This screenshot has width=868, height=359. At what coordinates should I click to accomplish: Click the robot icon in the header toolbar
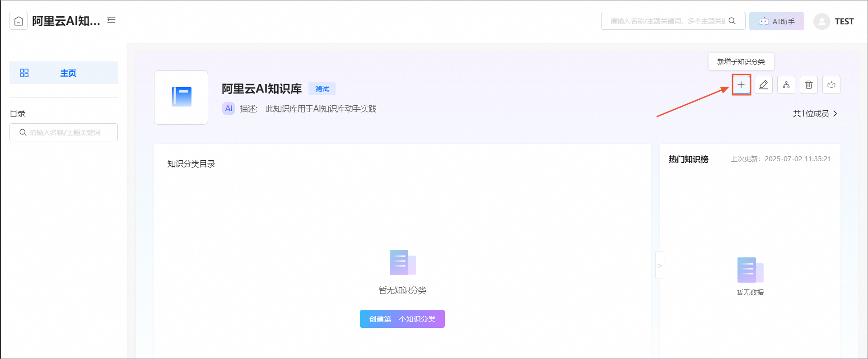pos(831,85)
